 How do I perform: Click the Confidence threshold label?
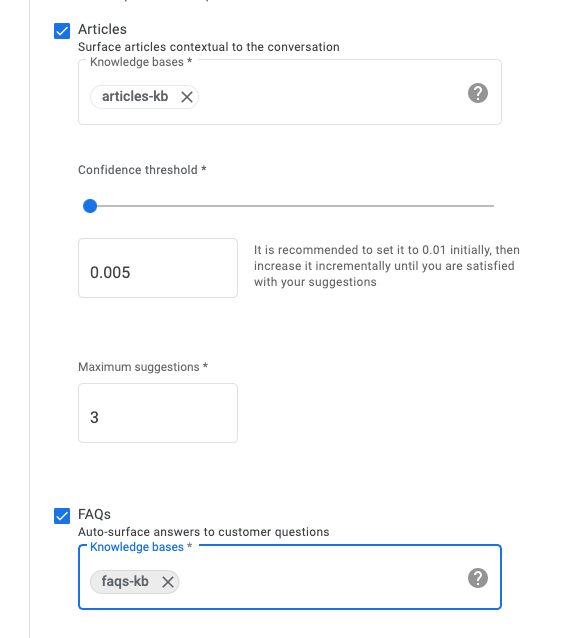click(142, 170)
